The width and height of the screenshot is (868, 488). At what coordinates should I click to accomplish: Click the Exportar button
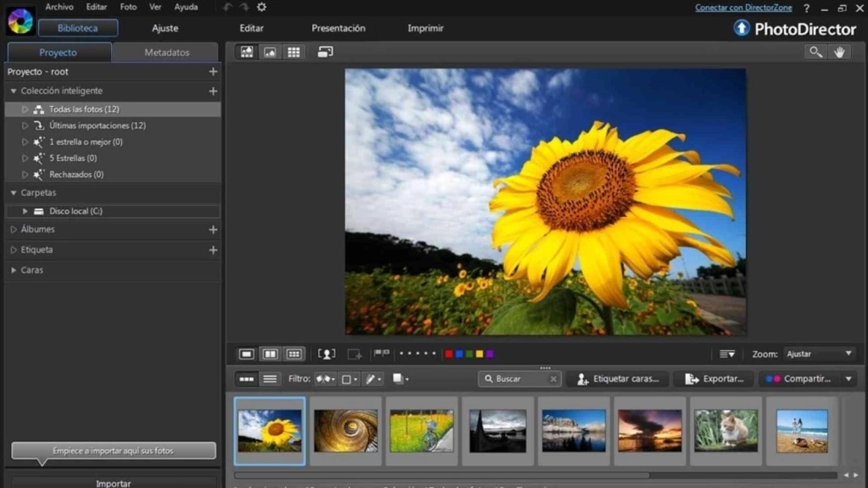point(713,379)
